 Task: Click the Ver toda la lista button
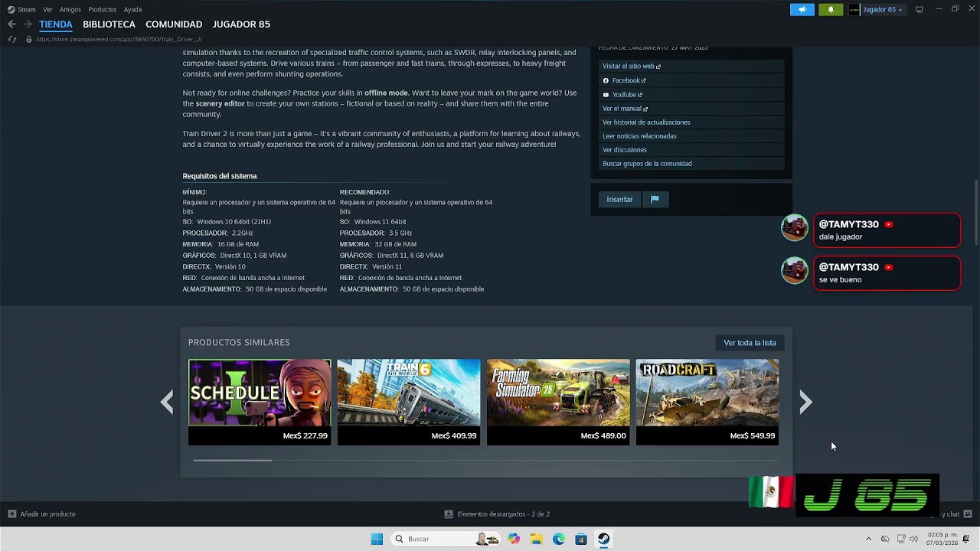click(750, 343)
